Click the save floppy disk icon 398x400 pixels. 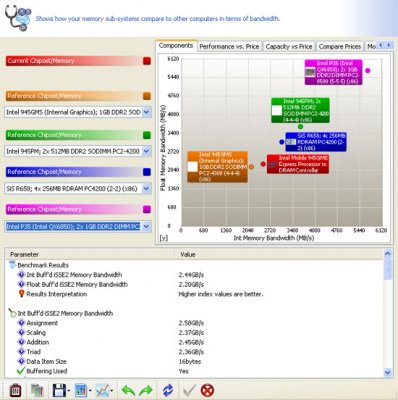point(60,390)
